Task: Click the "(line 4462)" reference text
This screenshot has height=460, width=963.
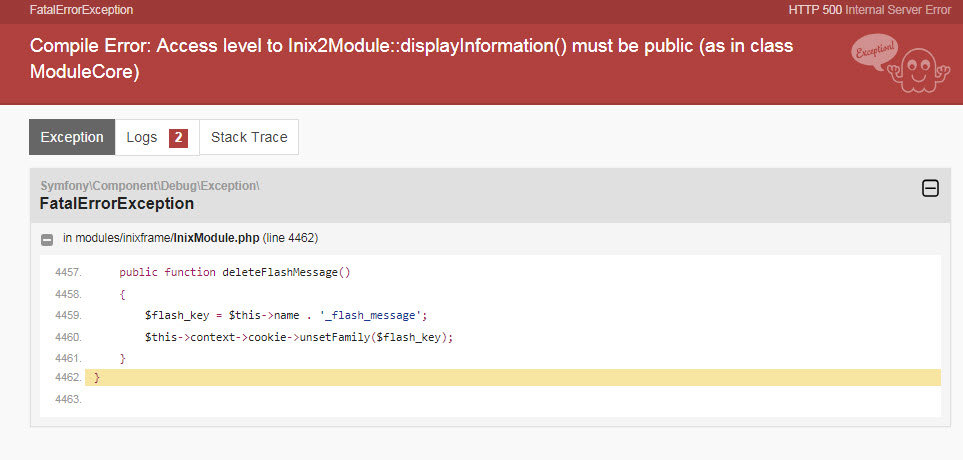Action: pos(291,238)
